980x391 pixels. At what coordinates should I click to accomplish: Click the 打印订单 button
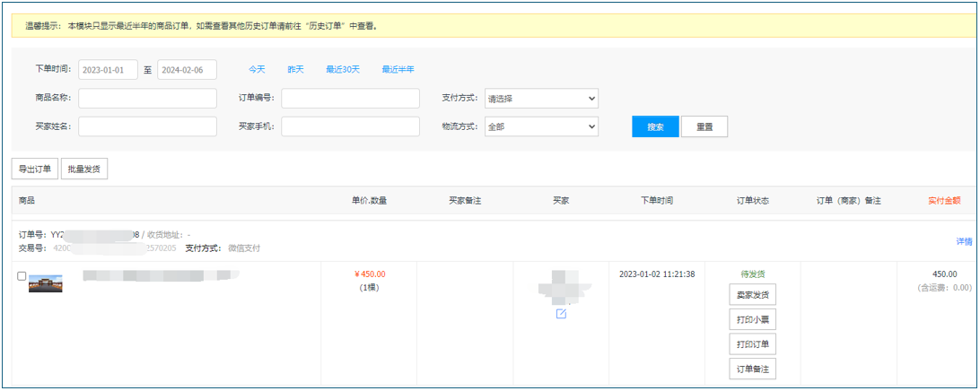tap(752, 344)
